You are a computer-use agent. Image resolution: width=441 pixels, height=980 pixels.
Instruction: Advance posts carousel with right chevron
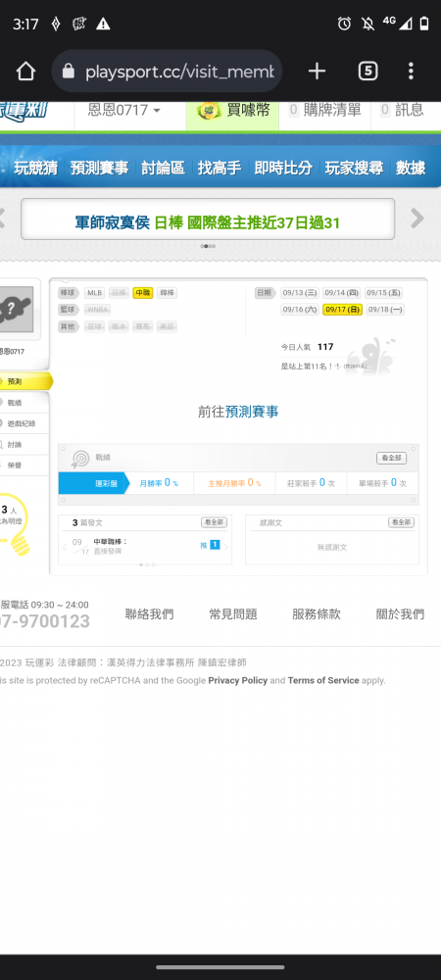pyautogui.click(x=226, y=546)
